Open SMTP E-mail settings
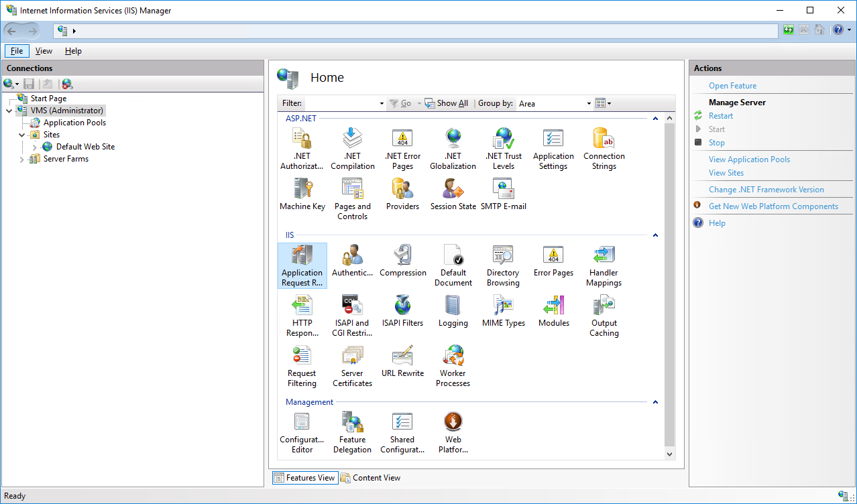This screenshot has height=504, width=857. pos(504,194)
